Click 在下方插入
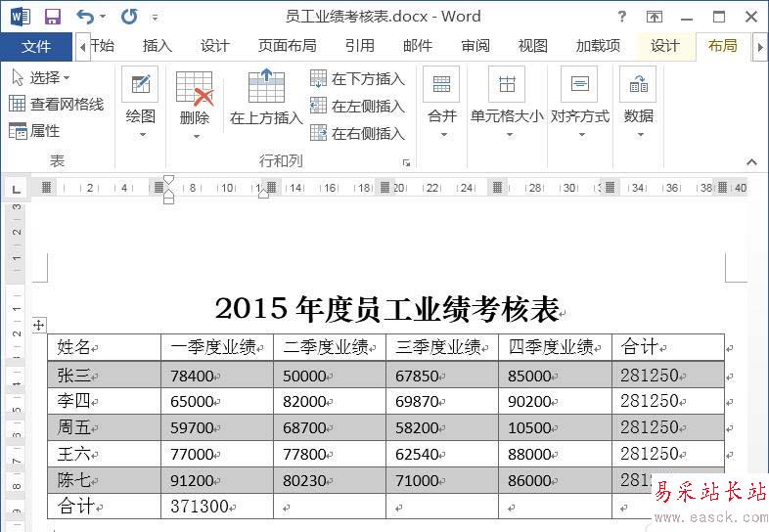 [x=357, y=79]
